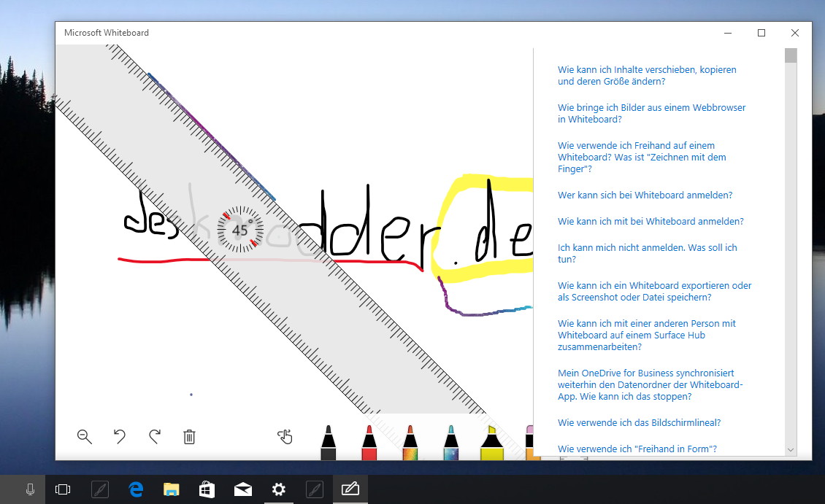Viewport: 825px width, 504px height.
Task: Minimize the Microsoft Whiteboard window
Action: pos(728,33)
